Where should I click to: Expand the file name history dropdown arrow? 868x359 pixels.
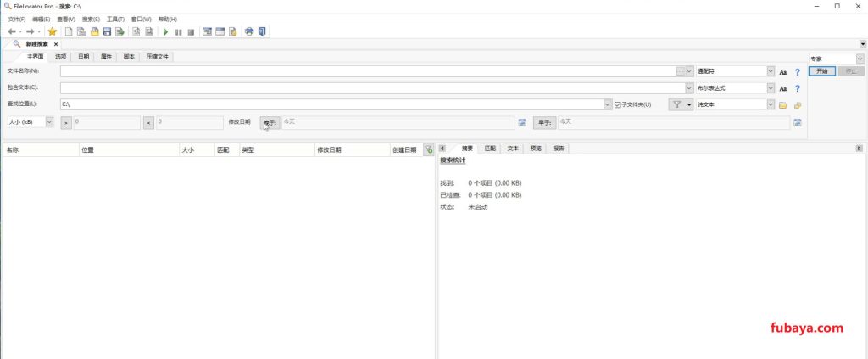pos(689,71)
